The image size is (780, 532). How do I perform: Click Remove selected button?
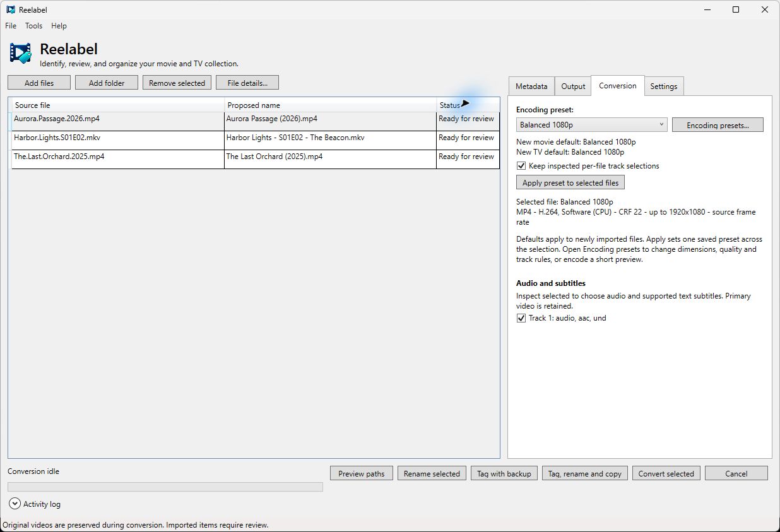pos(177,83)
